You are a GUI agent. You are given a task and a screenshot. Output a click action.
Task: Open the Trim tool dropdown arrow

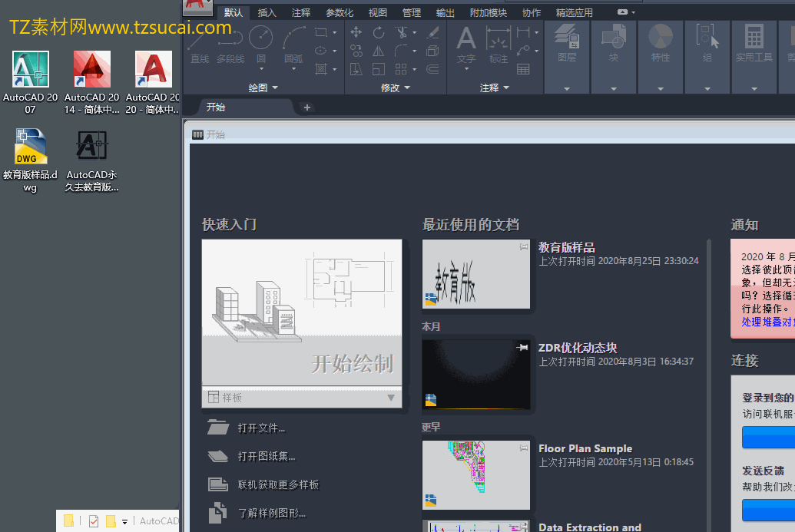tap(415, 32)
